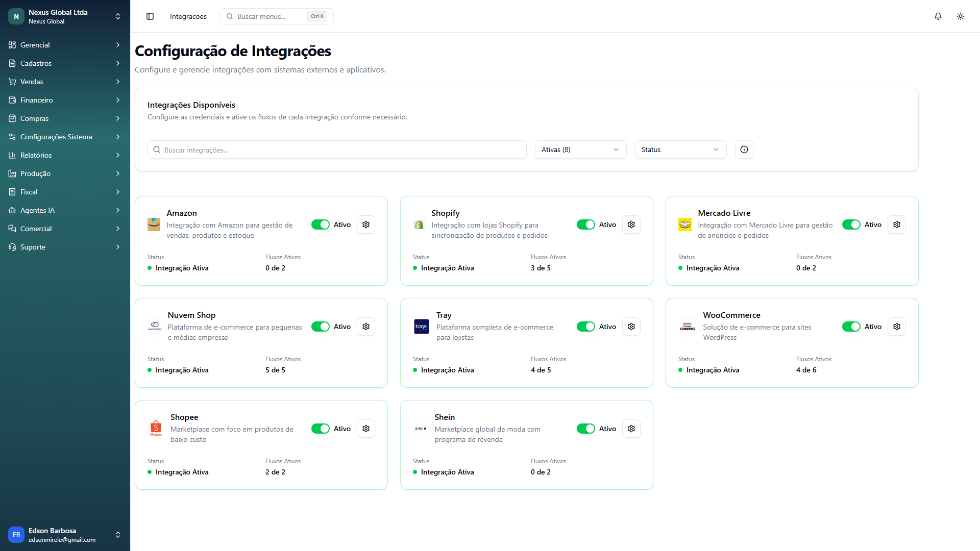Click the 'Integrações Disponíveis' heading

pyautogui.click(x=191, y=105)
